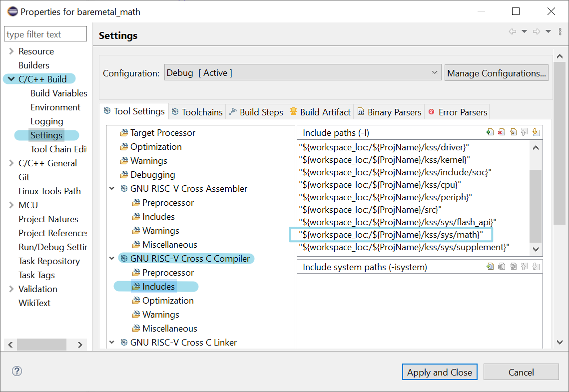The height and width of the screenshot is (392, 569).
Task: Open the Configuration dropdown
Action: [303, 72]
